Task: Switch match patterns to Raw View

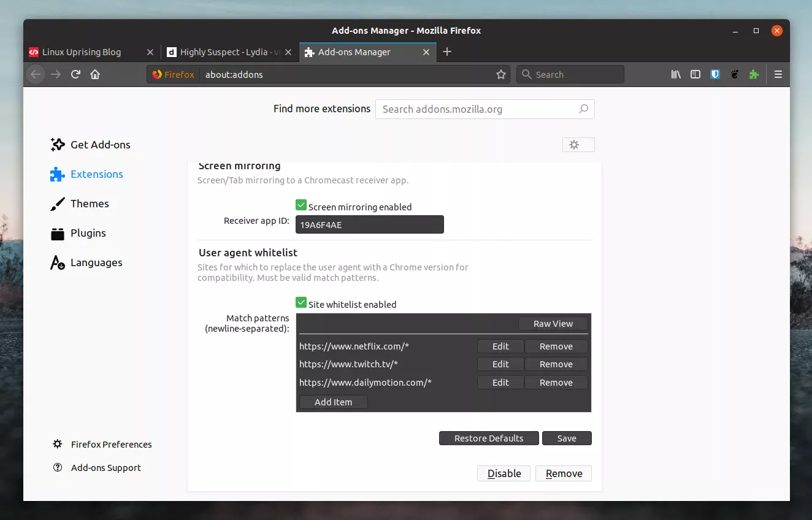Action: click(553, 323)
